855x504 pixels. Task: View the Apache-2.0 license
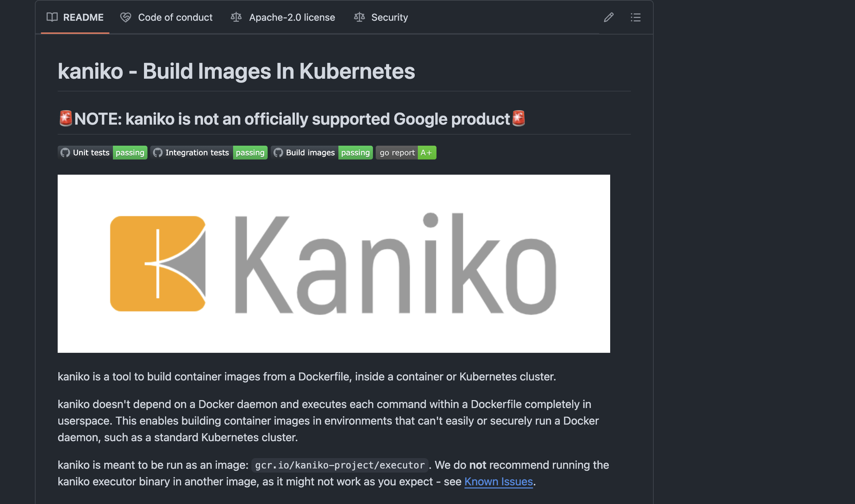292,17
